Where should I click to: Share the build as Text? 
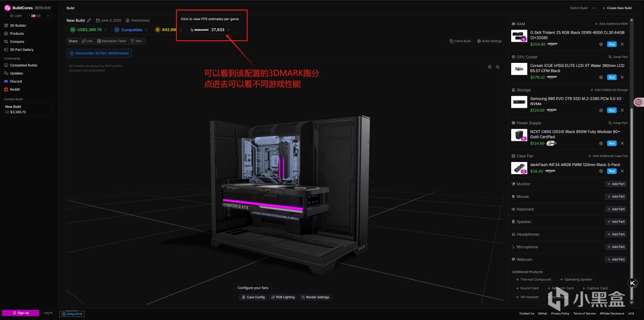pyautogui.click(x=136, y=41)
